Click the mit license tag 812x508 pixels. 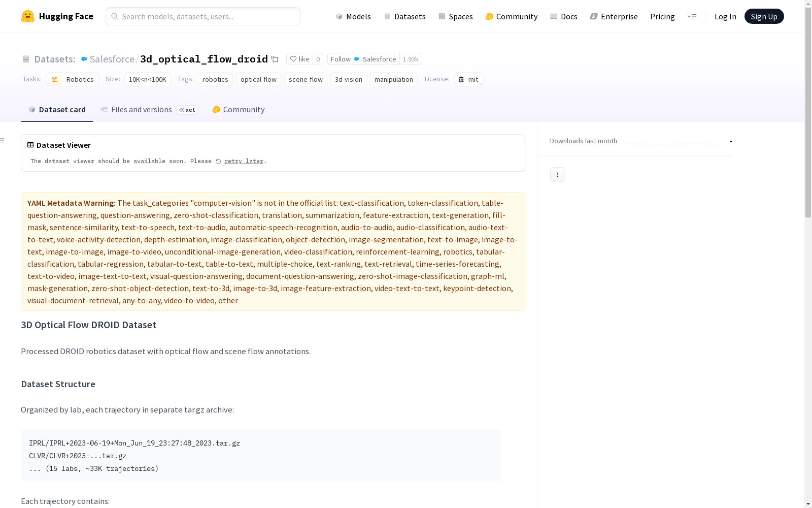468,79
